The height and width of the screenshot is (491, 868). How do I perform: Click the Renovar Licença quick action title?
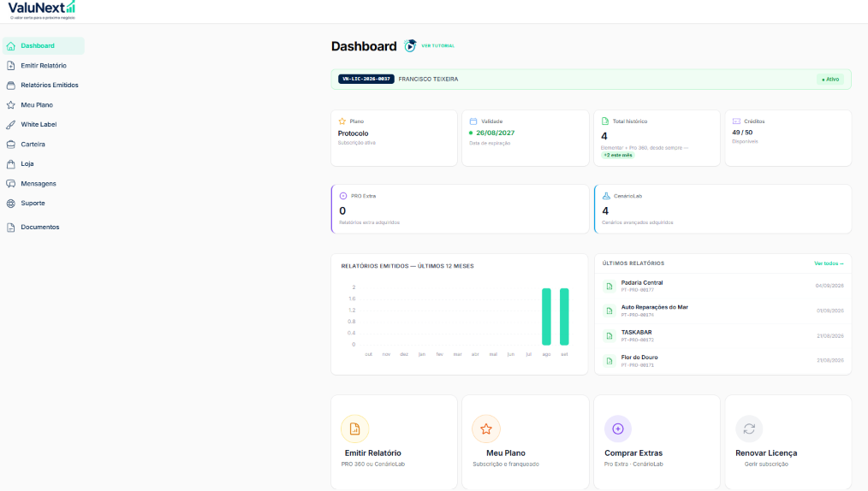click(766, 453)
